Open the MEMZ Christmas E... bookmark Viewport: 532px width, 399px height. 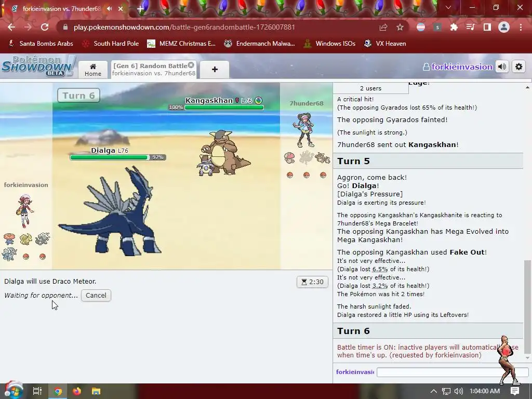pyautogui.click(x=181, y=44)
